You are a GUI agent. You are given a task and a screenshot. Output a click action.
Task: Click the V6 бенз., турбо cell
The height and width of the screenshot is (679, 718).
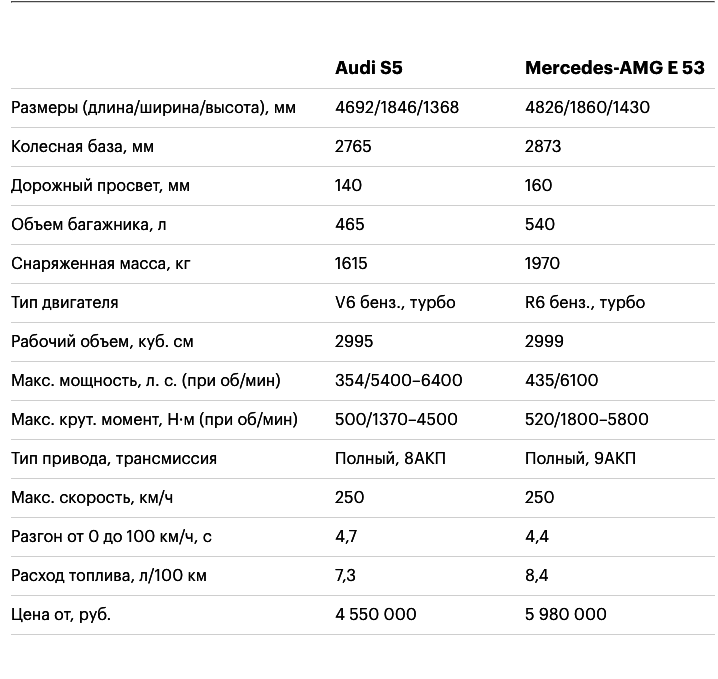[x=395, y=303]
